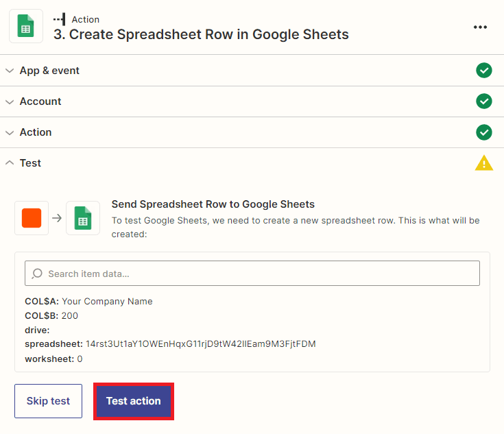Expand the App & event section chevron
Viewport: 504px width, 434px height.
tap(10, 71)
